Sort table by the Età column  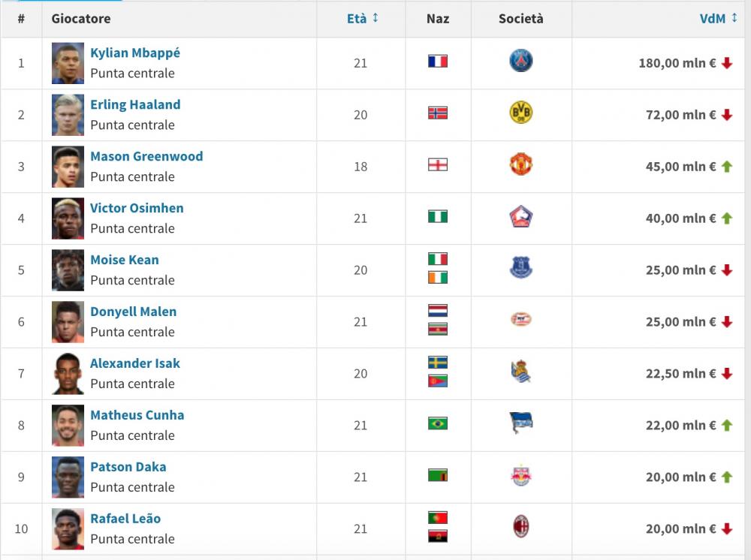tap(357, 19)
